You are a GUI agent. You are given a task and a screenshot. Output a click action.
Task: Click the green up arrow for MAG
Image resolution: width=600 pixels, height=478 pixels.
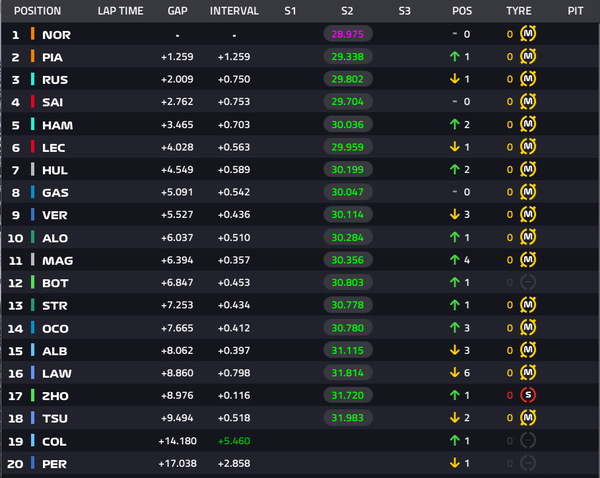click(455, 260)
